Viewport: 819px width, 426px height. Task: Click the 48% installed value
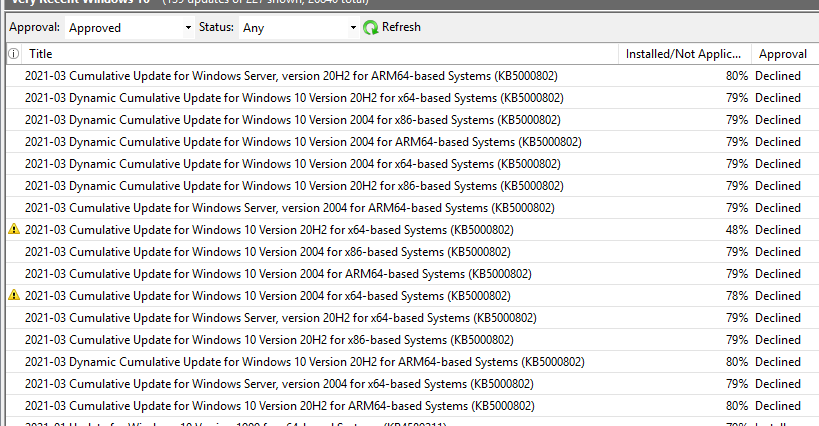click(x=736, y=230)
